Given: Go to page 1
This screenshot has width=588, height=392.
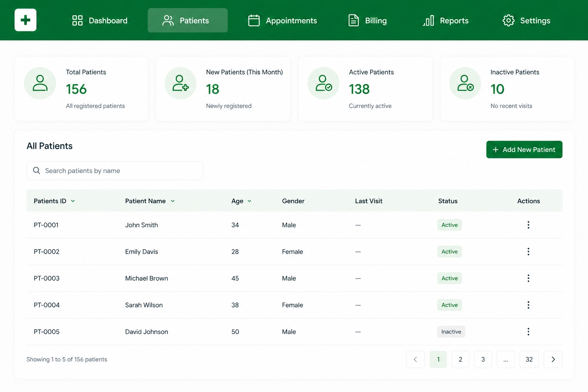Looking at the screenshot, I should (x=438, y=359).
